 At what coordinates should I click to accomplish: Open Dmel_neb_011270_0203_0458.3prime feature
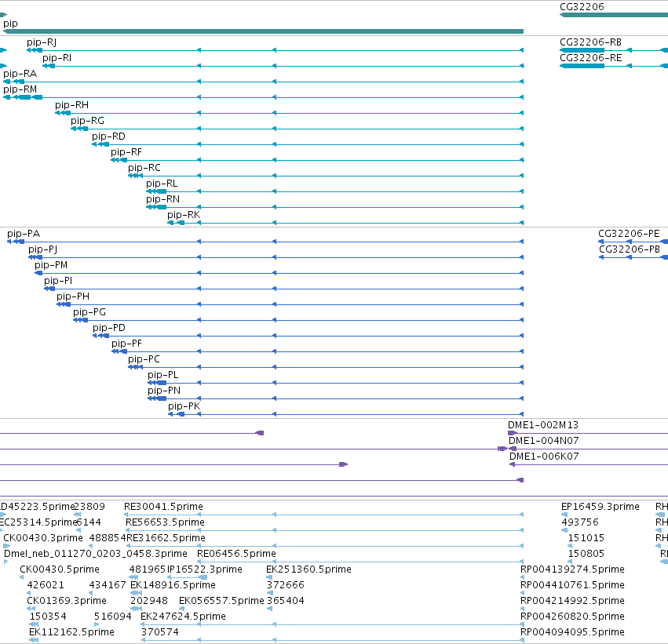(x=96, y=554)
